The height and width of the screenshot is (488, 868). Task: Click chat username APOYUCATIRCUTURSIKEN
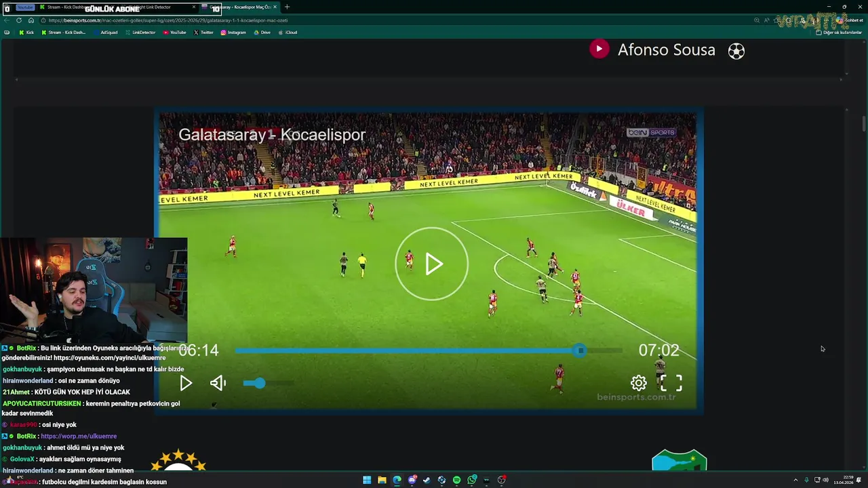tap(42, 403)
